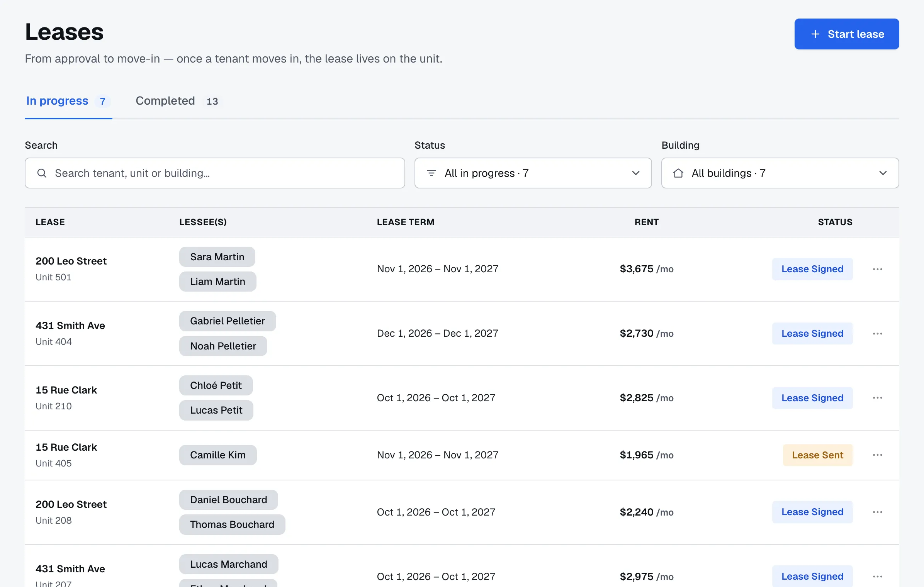The image size is (924, 587).
Task: Click the Camille Kim lessee chip
Action: point(218,455)
